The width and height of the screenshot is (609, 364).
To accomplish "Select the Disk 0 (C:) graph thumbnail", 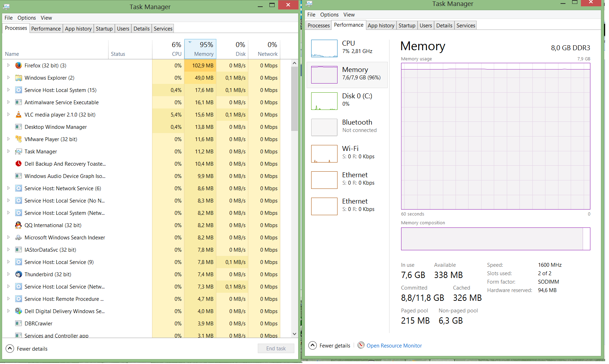I will [324, 101].
